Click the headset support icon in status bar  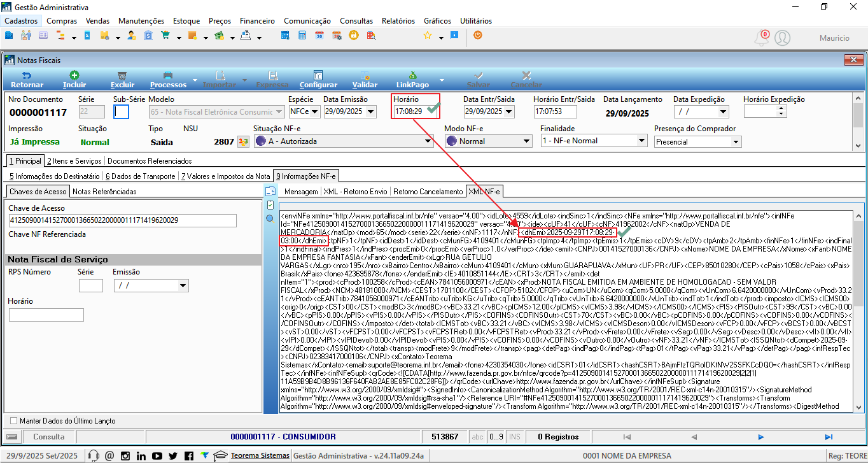click(94, 455)
